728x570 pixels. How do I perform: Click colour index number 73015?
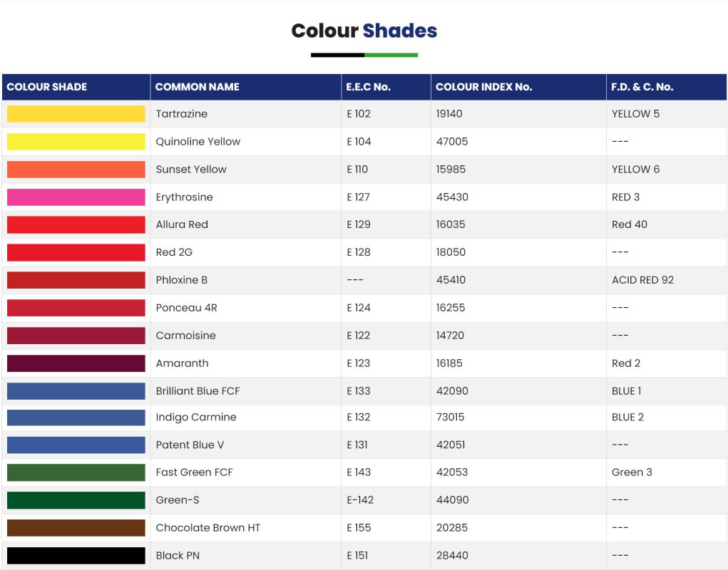(450, 418)
